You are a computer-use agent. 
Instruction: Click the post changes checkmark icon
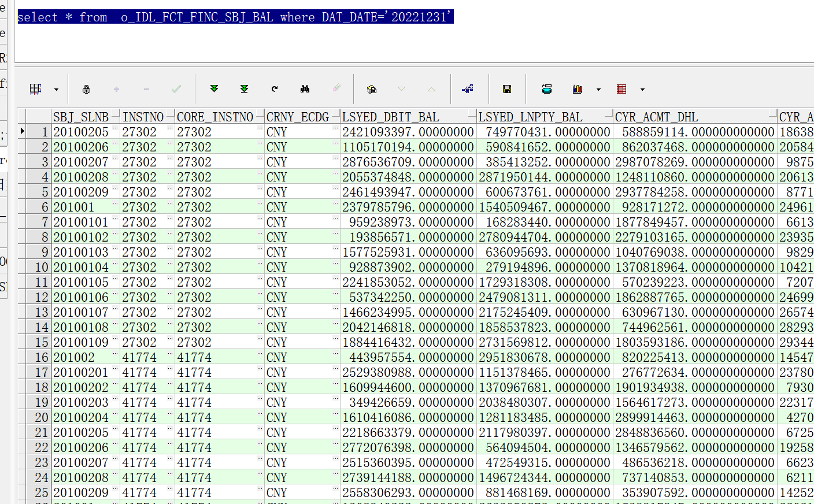176,89
